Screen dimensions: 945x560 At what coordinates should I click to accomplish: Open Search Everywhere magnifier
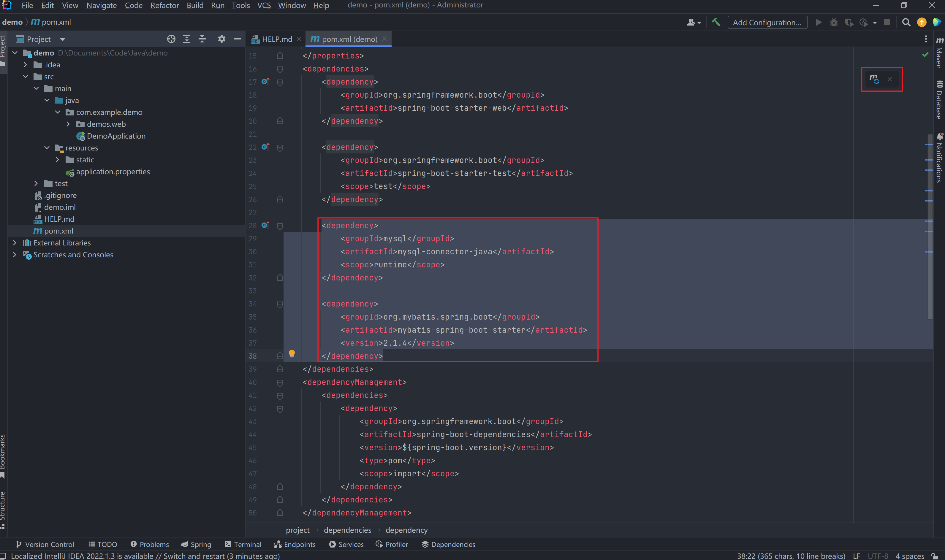pyautogui.click(x=906, y=22)
